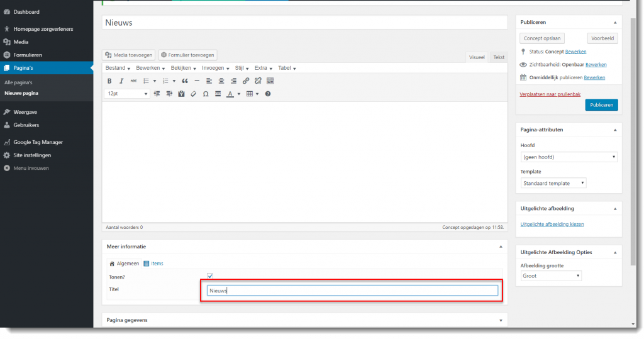
Task: Remove link with unlink icon
Action: 258,81
